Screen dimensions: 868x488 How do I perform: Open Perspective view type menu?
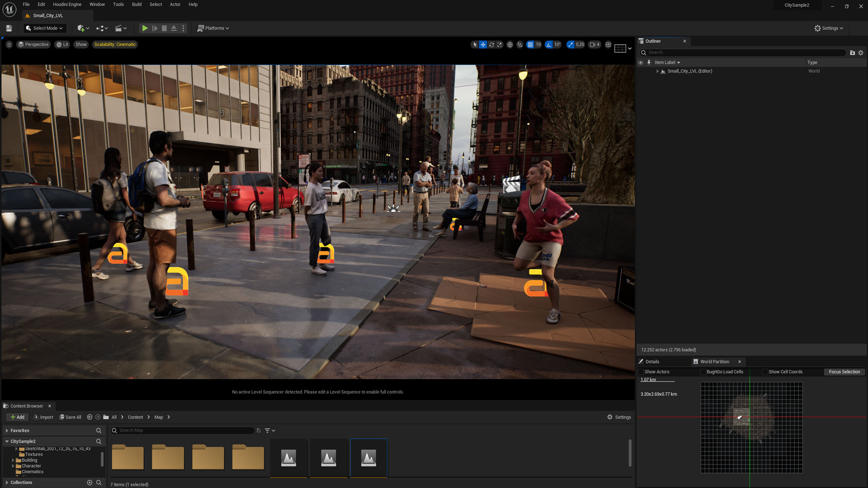pyautogui.click(x=33, y=44)
